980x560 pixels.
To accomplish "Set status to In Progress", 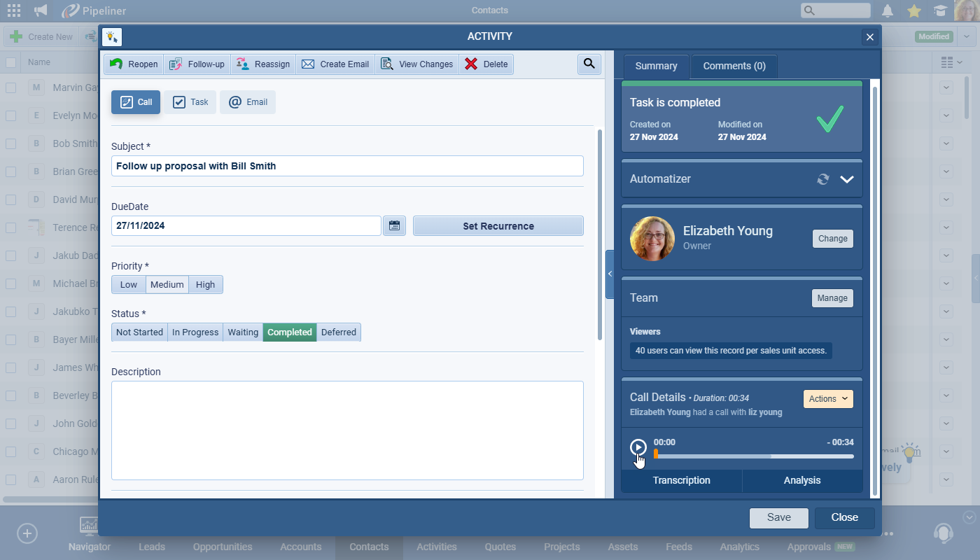I will [195, 332].
